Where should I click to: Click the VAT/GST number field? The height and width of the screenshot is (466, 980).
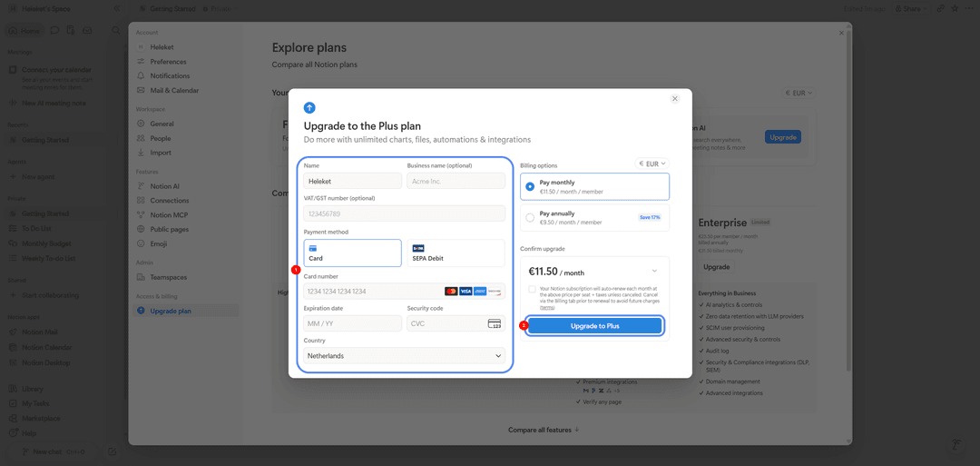(405, 213)
